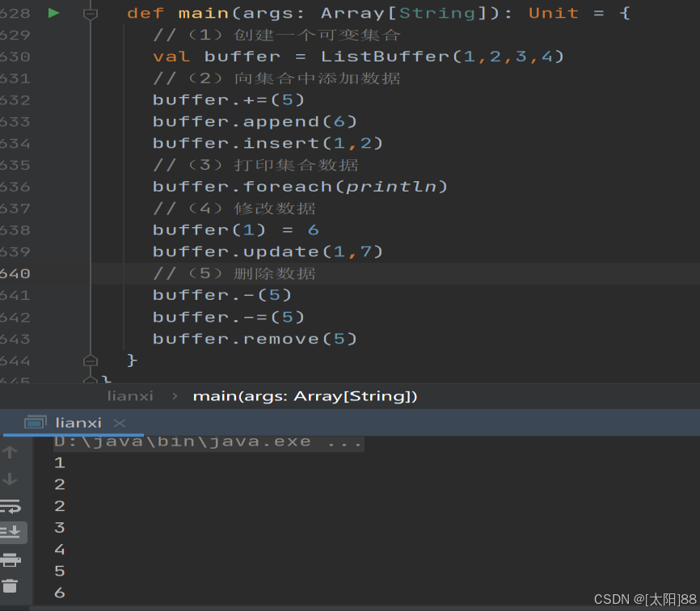Click the Unit return type keyword

click(x=553, y=13)
